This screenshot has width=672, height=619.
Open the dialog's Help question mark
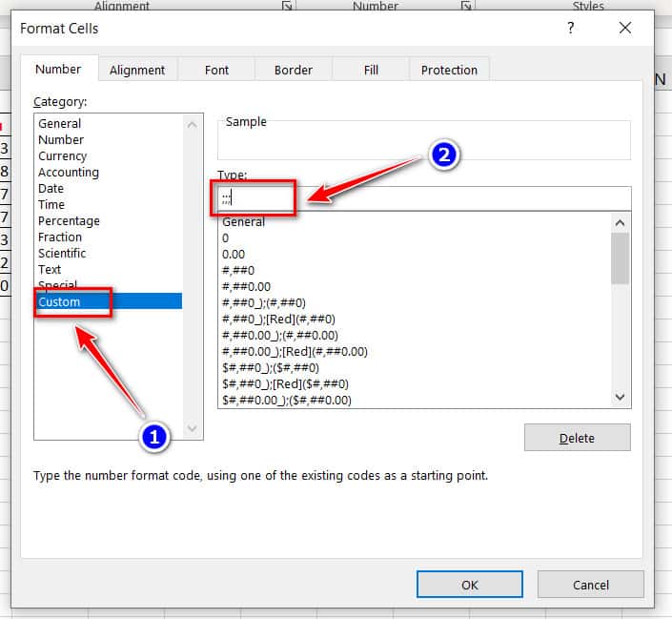[570, 29]
